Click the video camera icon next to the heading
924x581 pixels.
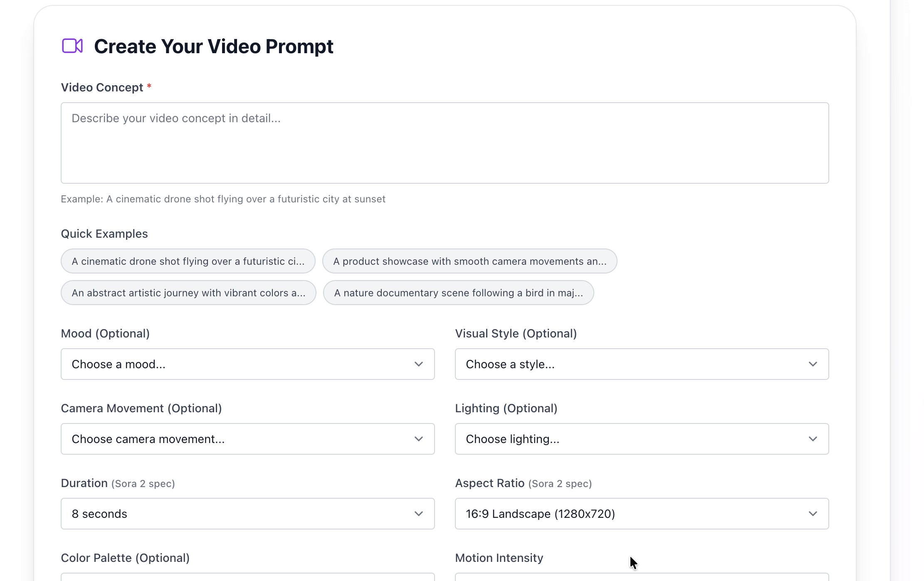(x=73, y=46)
